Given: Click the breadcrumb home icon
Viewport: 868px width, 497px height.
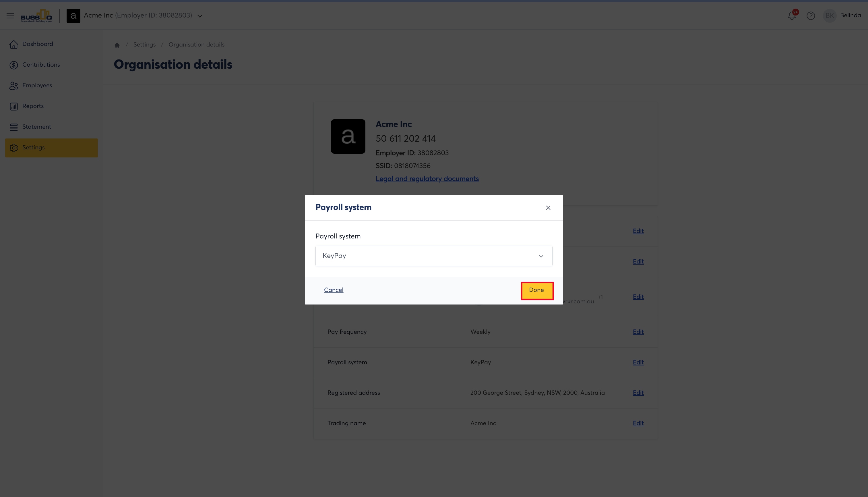Looking at the screenshot, I should coord(117,45).
